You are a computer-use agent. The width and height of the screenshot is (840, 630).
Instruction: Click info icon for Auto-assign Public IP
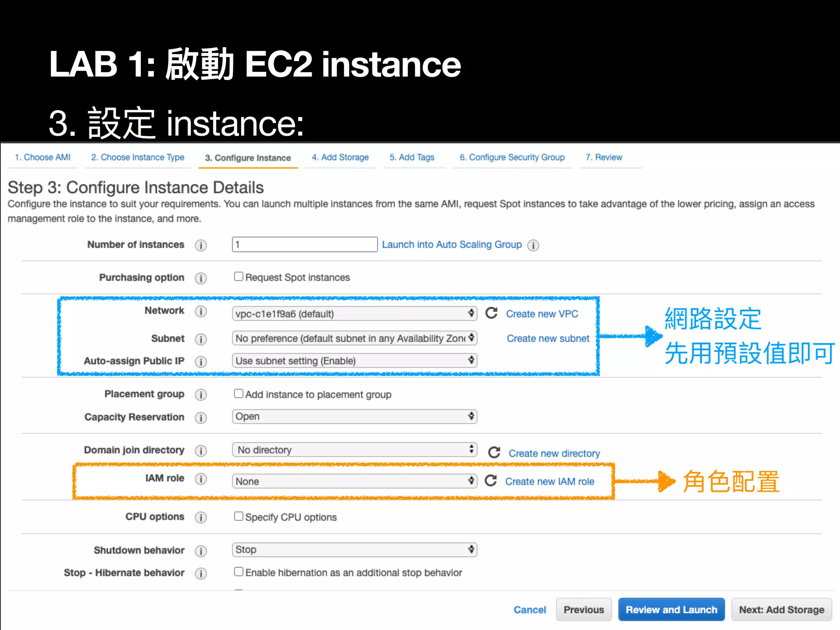[x=201, y=361]
